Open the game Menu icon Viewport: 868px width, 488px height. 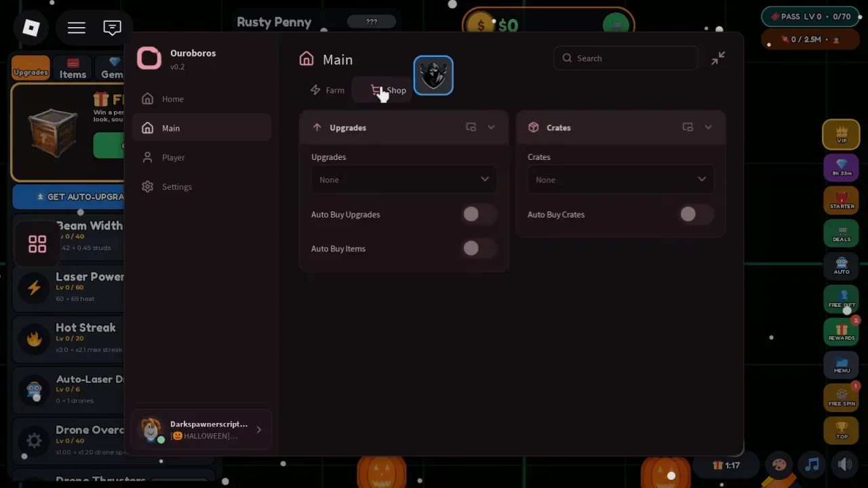pyautogui.click(x=842, y=365)
